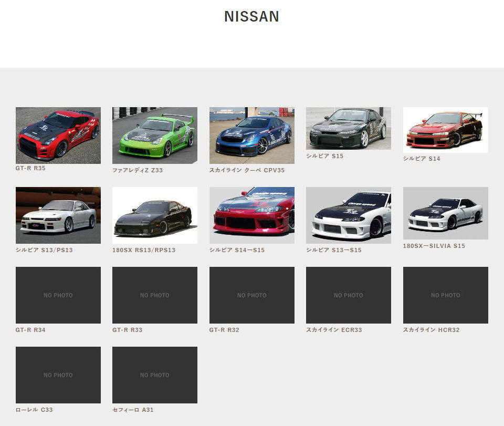Click the GT-R R35 text label
Image resolution: width=504 pixels, height=426 pixels.
[30, 168]
